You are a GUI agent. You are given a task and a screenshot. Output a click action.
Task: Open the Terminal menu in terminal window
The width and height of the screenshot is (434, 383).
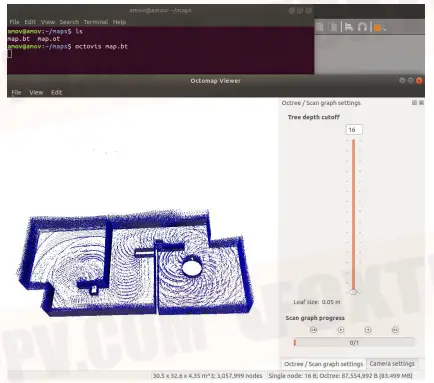click(96, 22)
